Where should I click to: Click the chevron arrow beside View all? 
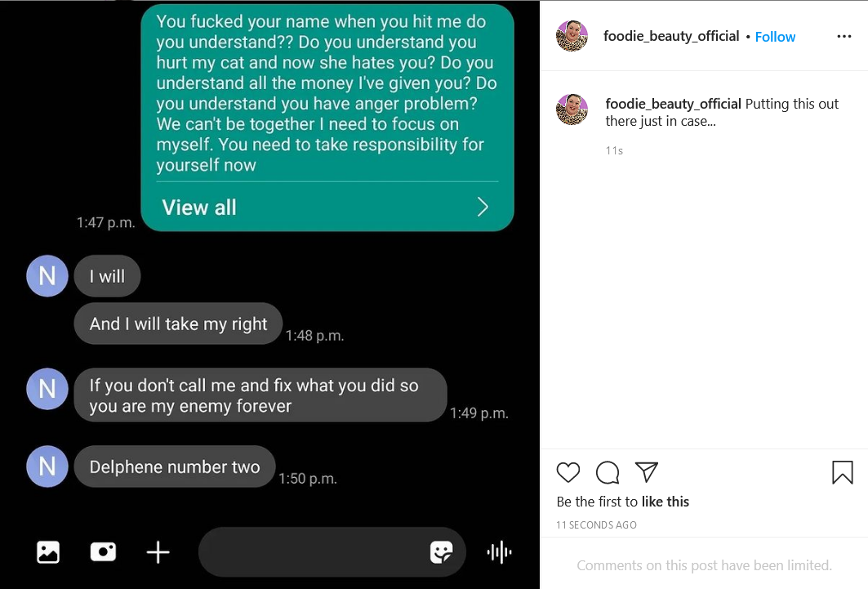[483, 207]
